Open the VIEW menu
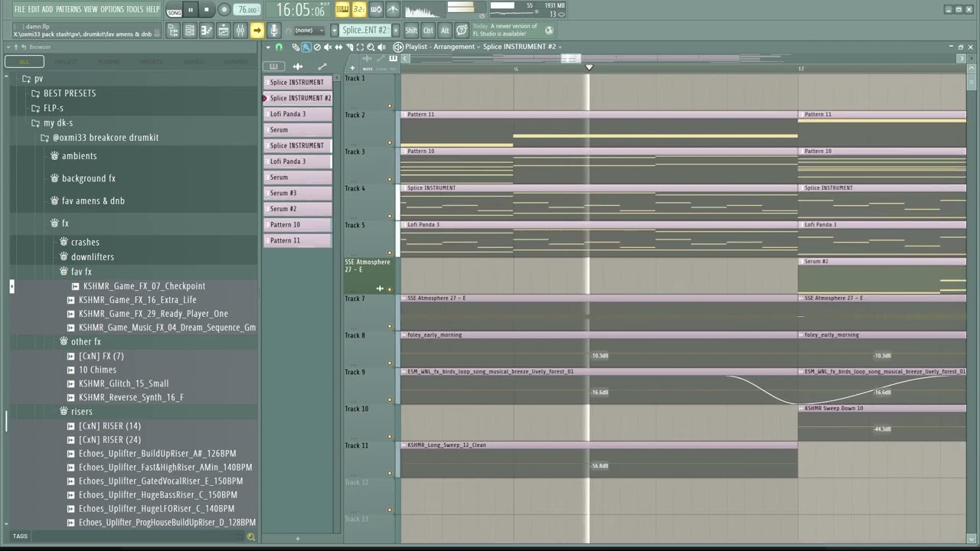Screen dimensions: 980x551 90,9
